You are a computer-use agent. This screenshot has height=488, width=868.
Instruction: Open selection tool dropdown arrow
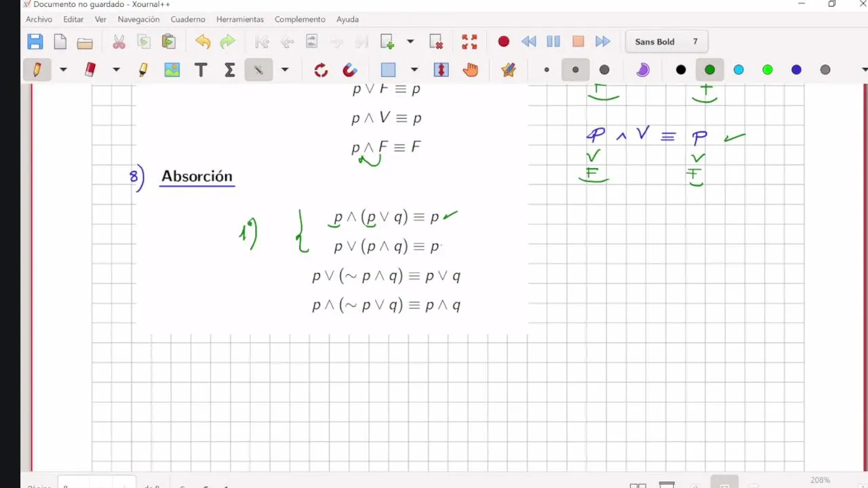pos(414,70)
